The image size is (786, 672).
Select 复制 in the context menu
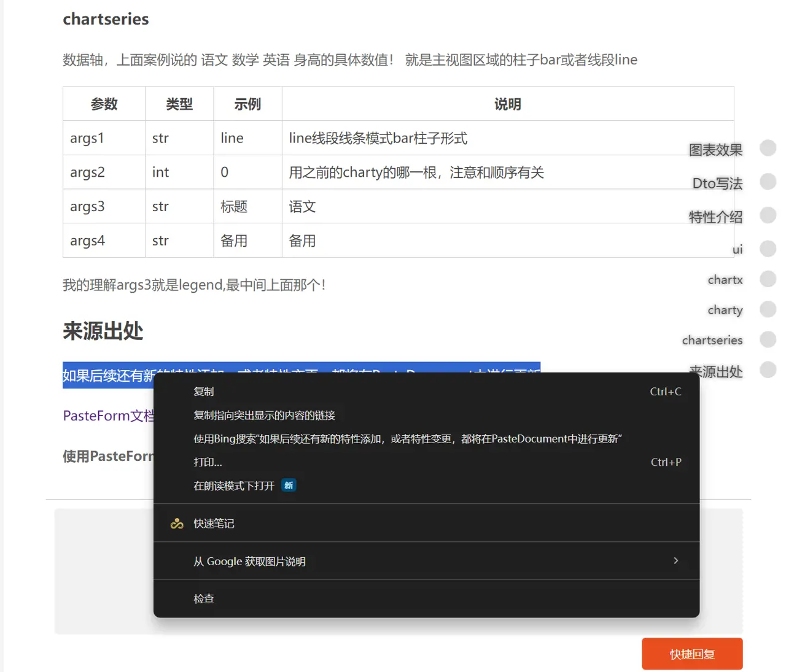pyautogui.click(x=426, y=392)
